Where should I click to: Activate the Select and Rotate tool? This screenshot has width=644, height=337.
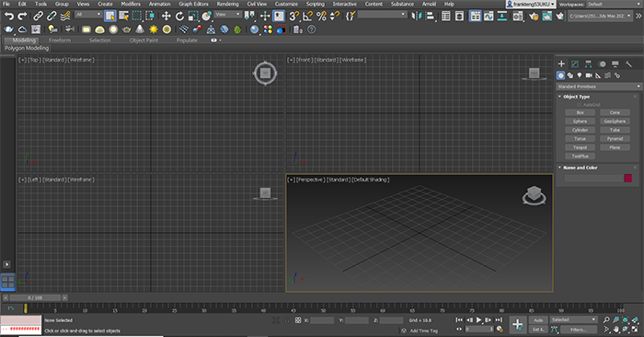point(179,16)
